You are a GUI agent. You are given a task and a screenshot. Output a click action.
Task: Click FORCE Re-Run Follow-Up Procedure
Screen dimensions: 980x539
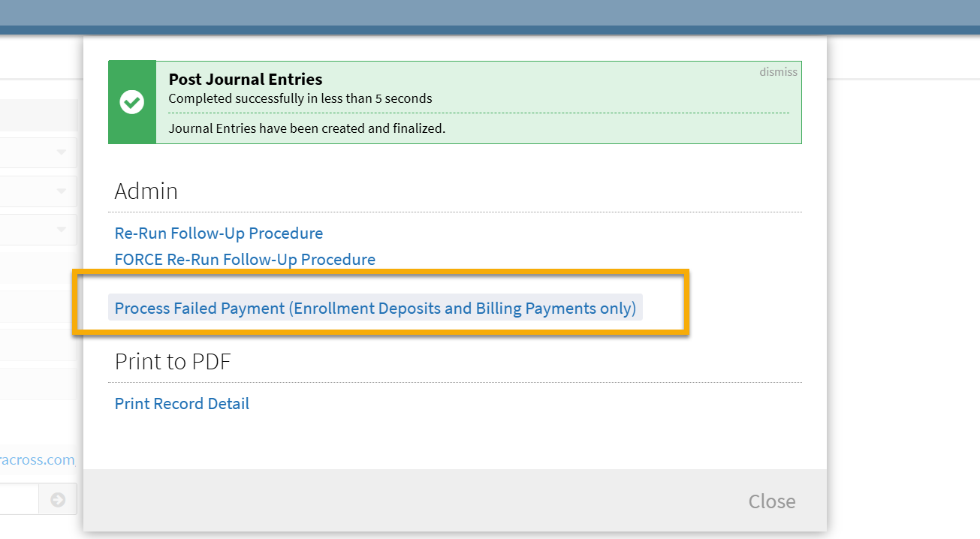pyautogui.click(x=245, y=259)
